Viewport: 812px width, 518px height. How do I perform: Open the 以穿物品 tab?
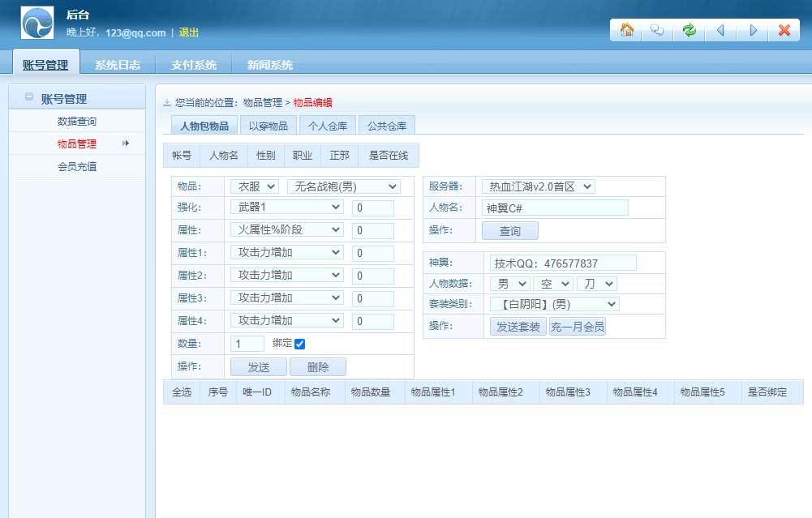269,126
